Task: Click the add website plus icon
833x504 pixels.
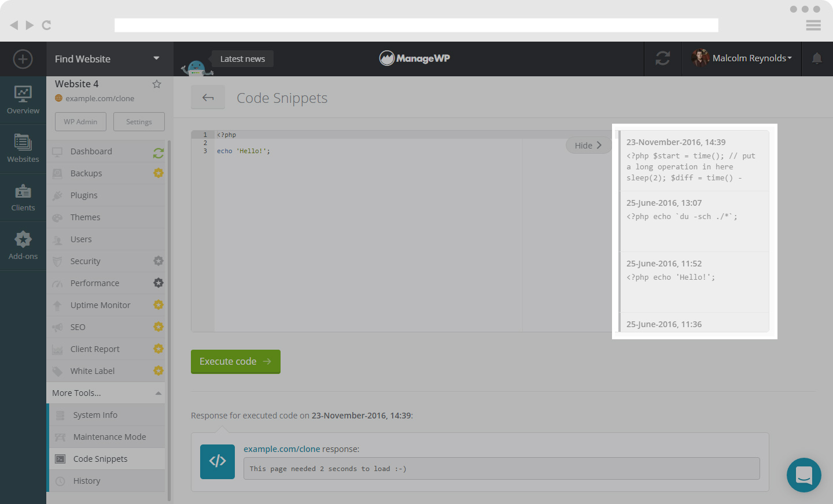Action: click(x=23, y=59)
